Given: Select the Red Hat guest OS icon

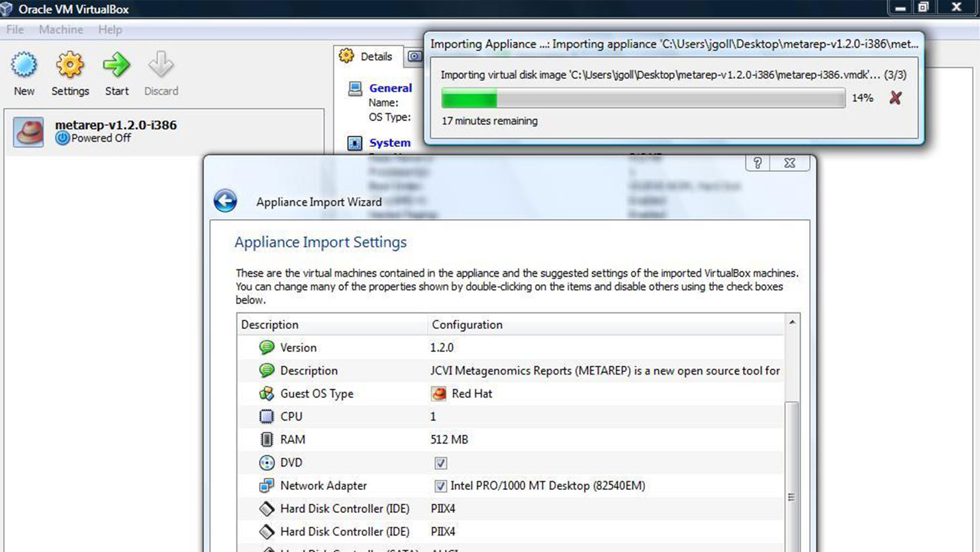Looking at the screenshot, I should (x=438, y=394).
